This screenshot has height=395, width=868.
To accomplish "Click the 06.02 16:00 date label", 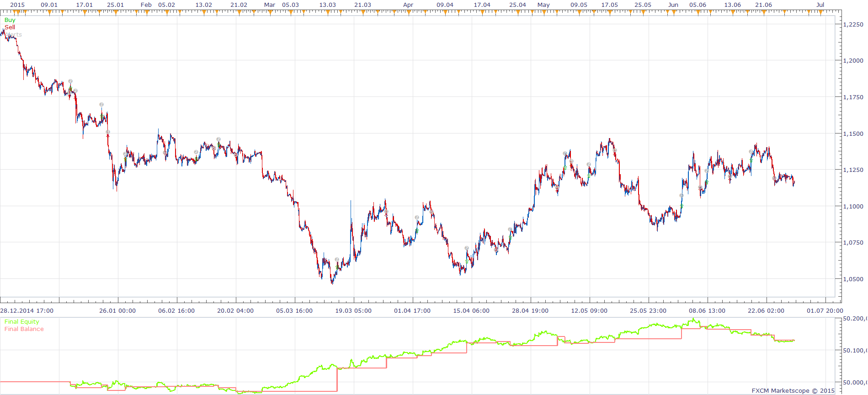I will click(x=176, y=311).
